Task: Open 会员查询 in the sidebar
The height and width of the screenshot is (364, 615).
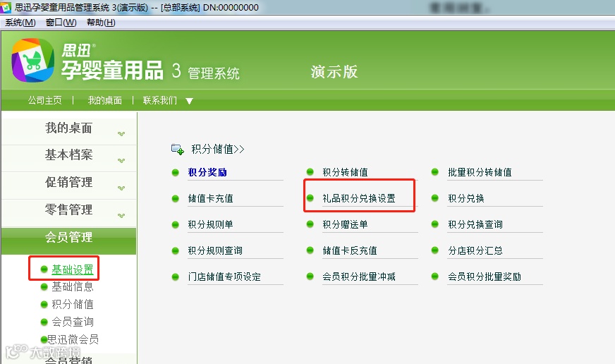Action: [73, 322]
